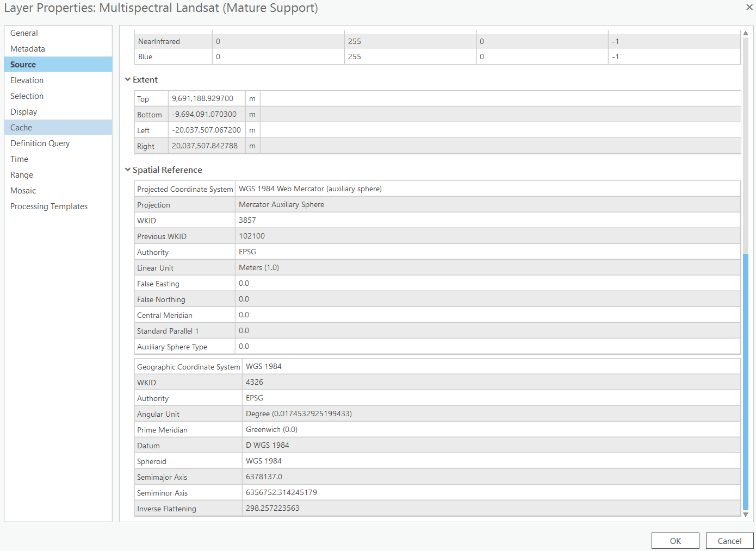Open the Display tab

point(24,112)
